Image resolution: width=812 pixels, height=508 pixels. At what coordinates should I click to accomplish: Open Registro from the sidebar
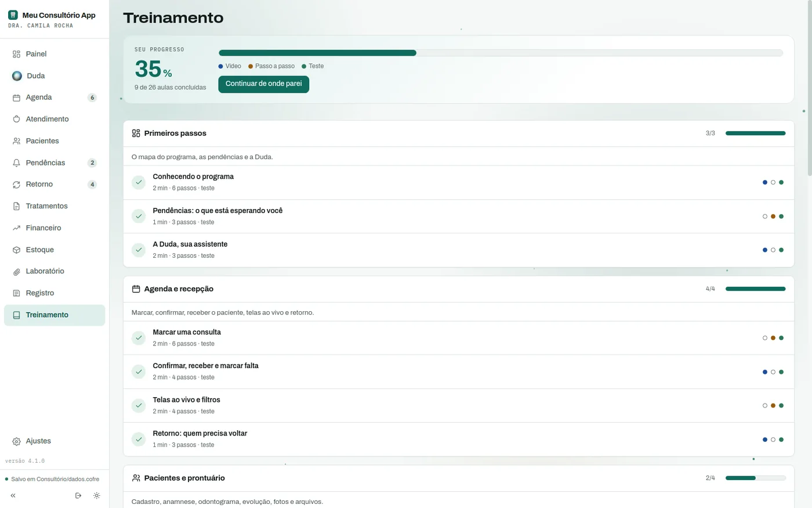click(x=55, y=293)
